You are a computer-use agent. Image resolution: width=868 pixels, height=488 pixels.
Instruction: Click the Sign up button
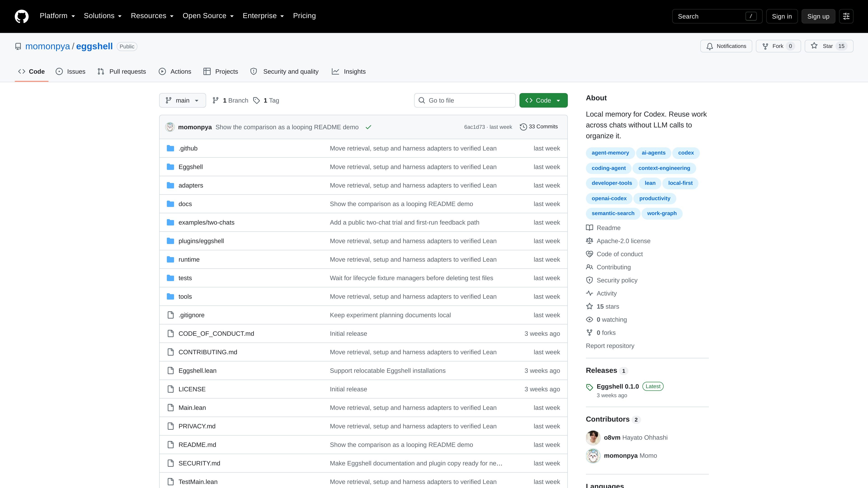coord(818,16)
